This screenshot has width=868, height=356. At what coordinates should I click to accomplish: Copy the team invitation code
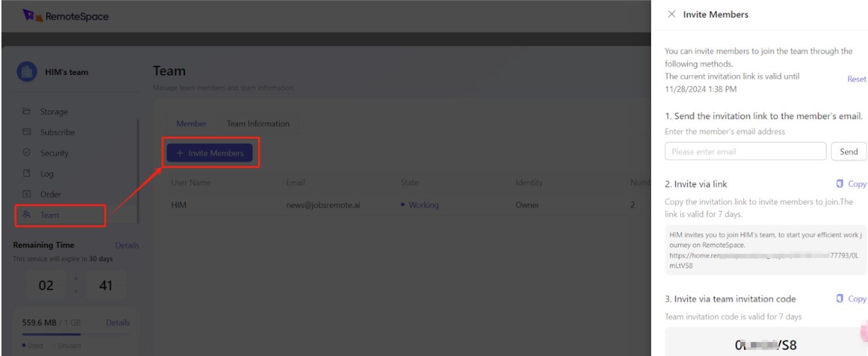(x=851, y=298)
